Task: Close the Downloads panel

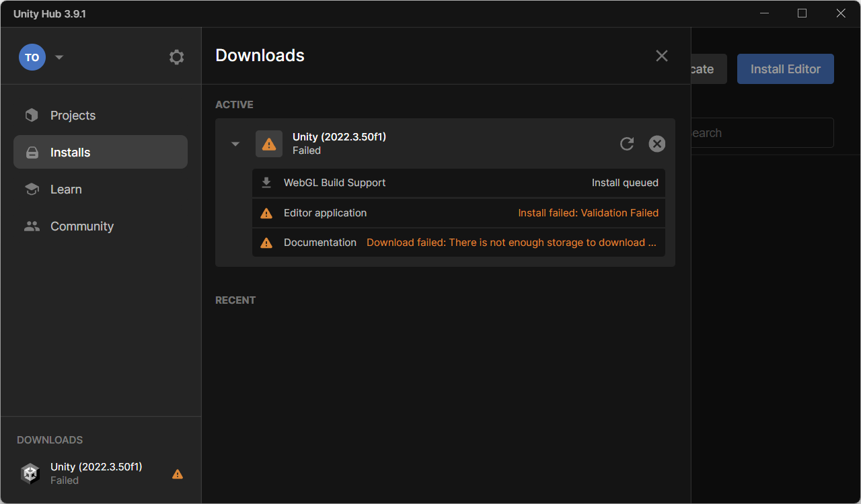Action: coord(662,56)
